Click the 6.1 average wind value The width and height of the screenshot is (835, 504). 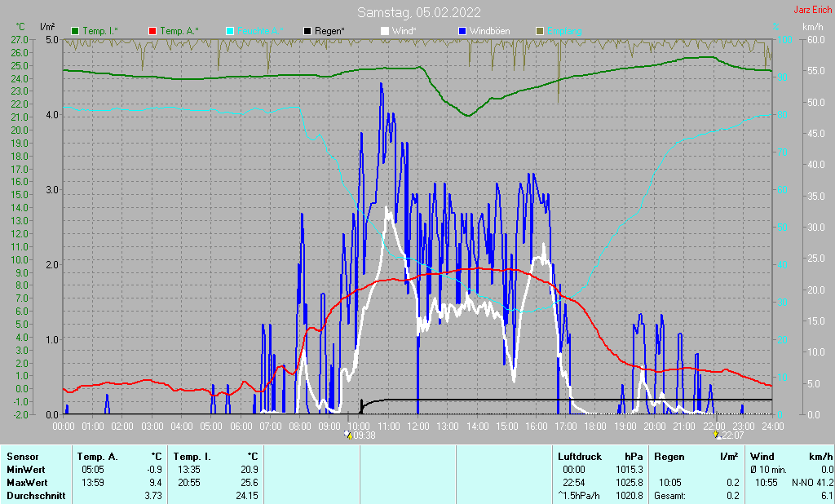(827, 496)
